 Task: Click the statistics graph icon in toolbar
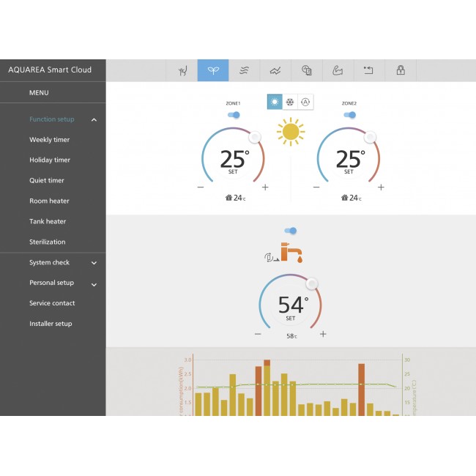[275, 70]
